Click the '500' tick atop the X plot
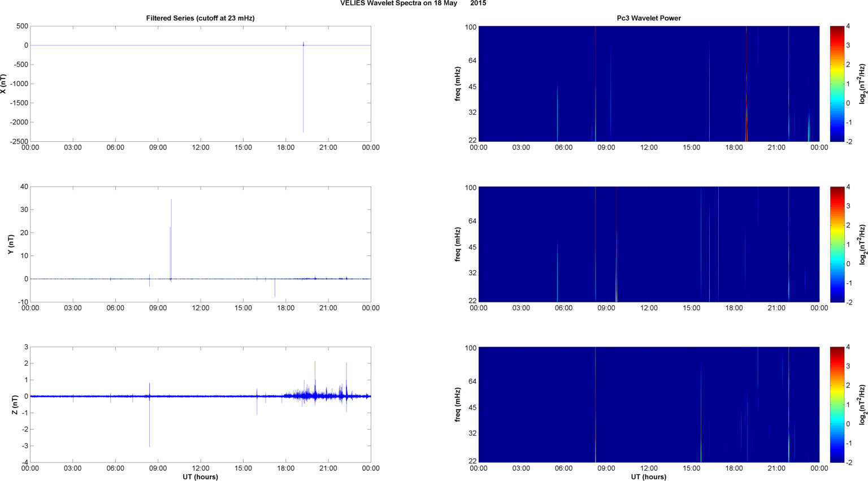The height and width of the screenshot is (481, 868). point(23,26)
